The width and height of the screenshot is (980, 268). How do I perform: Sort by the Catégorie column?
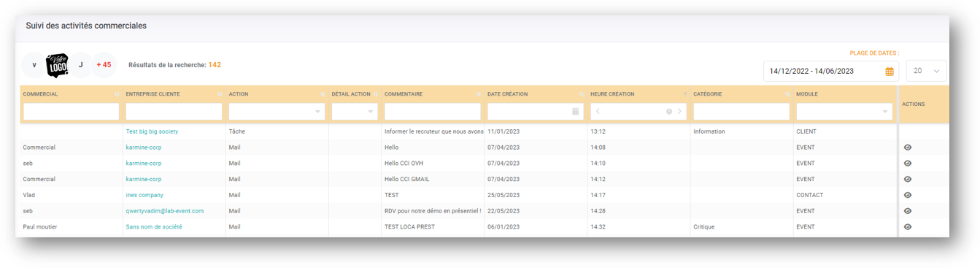(787, 94)
